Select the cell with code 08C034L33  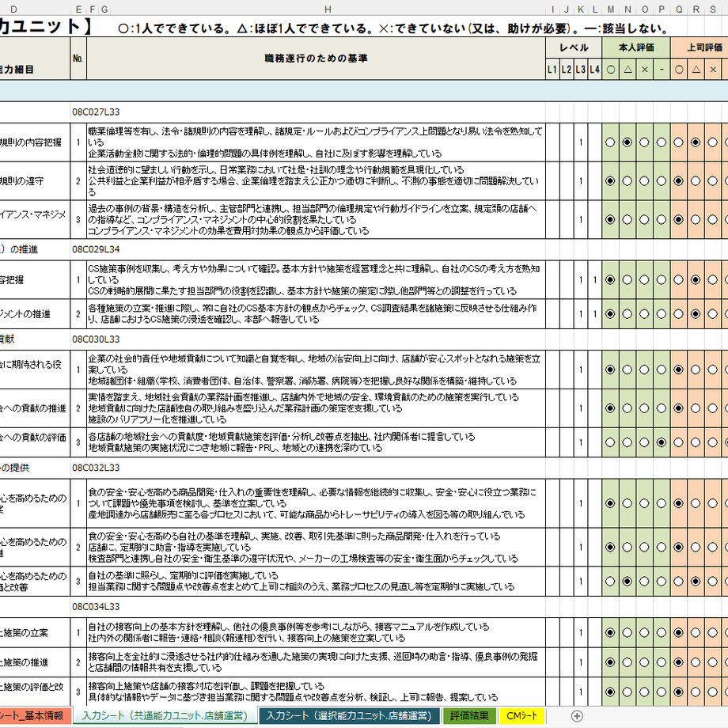click(x=96, y=607)
